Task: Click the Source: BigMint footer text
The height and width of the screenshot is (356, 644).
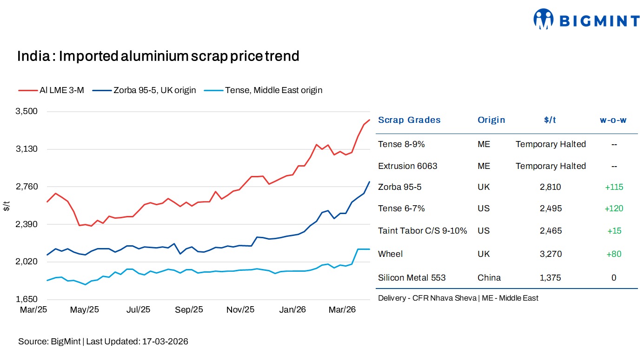Action: click(x=103, y=342)
